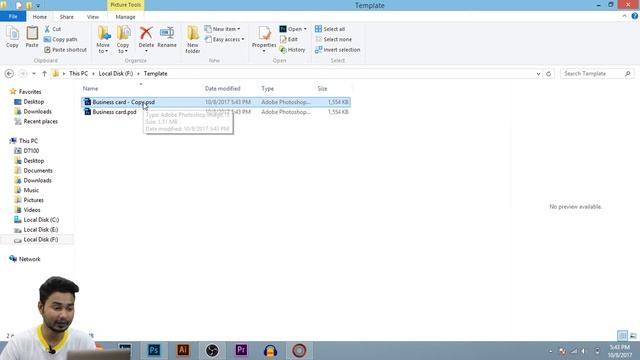This screenshot has width=640, height=360.
Task: Switch to the Manage ribbon tab
Action: pyautogui.click(x=125, y=17)
